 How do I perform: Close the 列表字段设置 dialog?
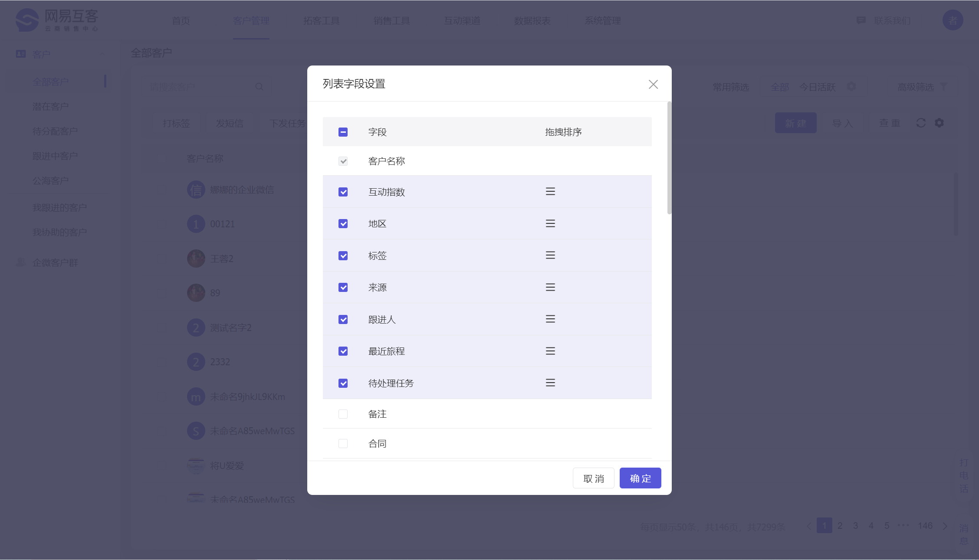[x=653, y=84]
